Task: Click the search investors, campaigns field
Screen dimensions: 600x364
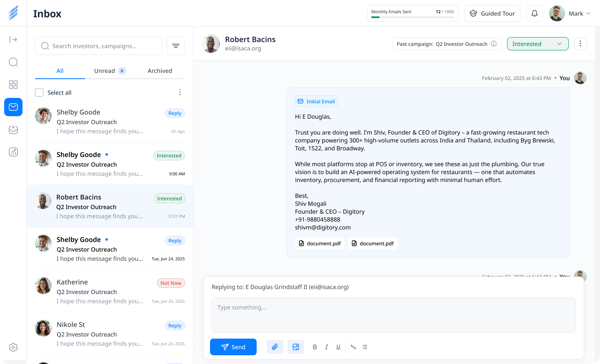Action: pos(99,46)
